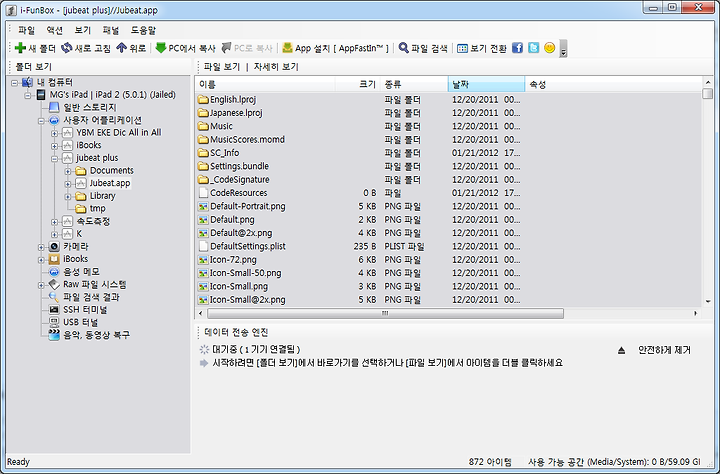Open USB 터널 in tree
The image size is (720, 474).
pyautogui.click(x=80, y=322)
